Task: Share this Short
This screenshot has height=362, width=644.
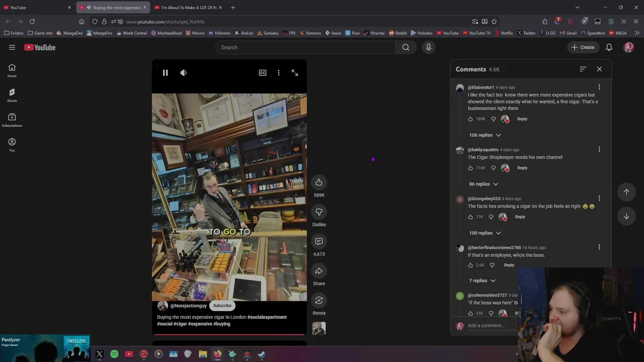Action: click(x=319, y=271)
